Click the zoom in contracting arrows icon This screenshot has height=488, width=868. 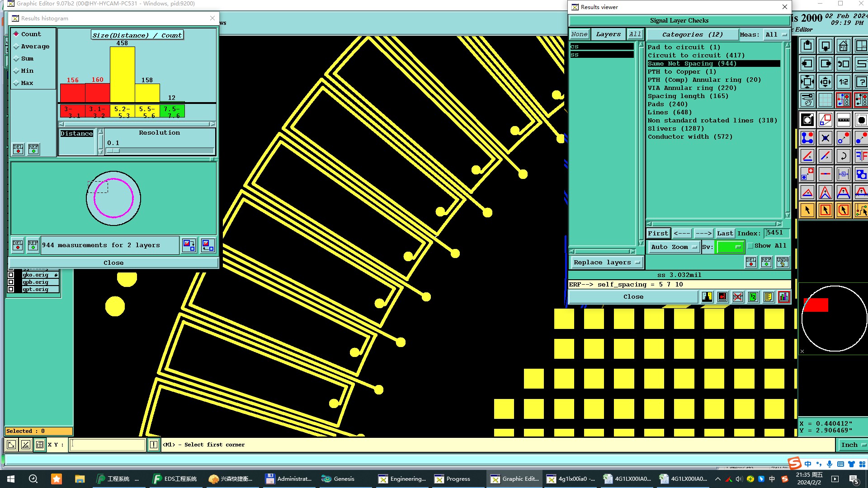[x=826, y=82]
